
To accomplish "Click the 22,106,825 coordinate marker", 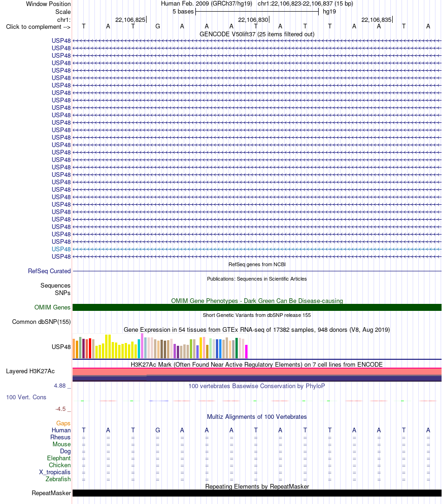I will [x=131, y=20].
